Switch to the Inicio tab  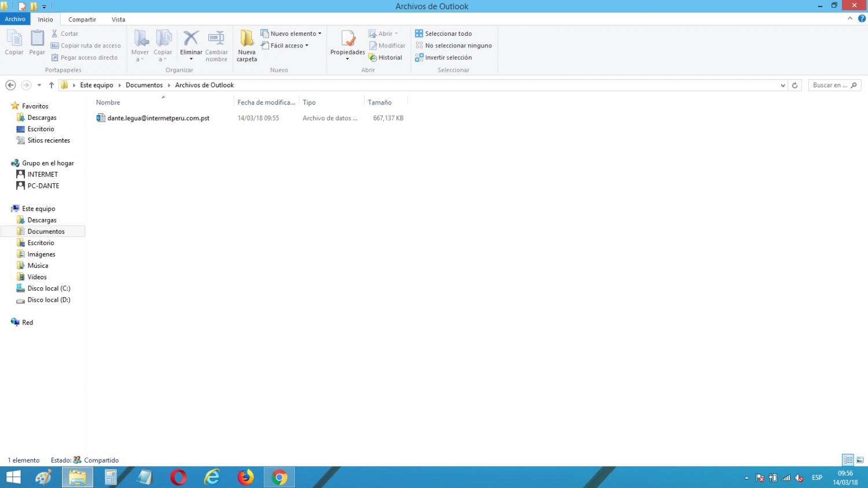pos(46,19)
